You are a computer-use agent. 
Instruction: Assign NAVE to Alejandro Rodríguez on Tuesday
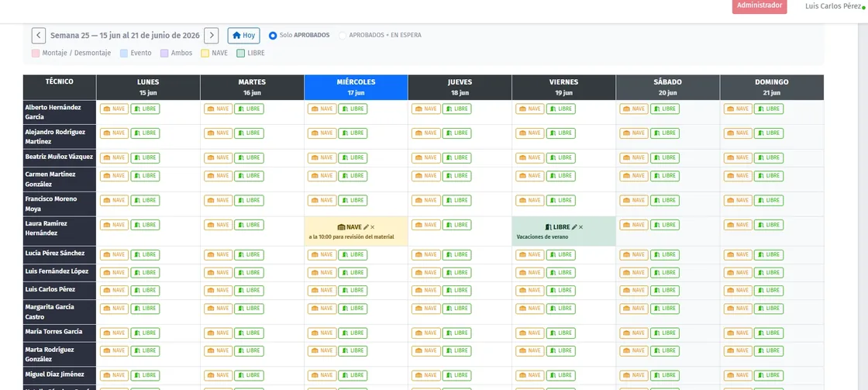218,133
